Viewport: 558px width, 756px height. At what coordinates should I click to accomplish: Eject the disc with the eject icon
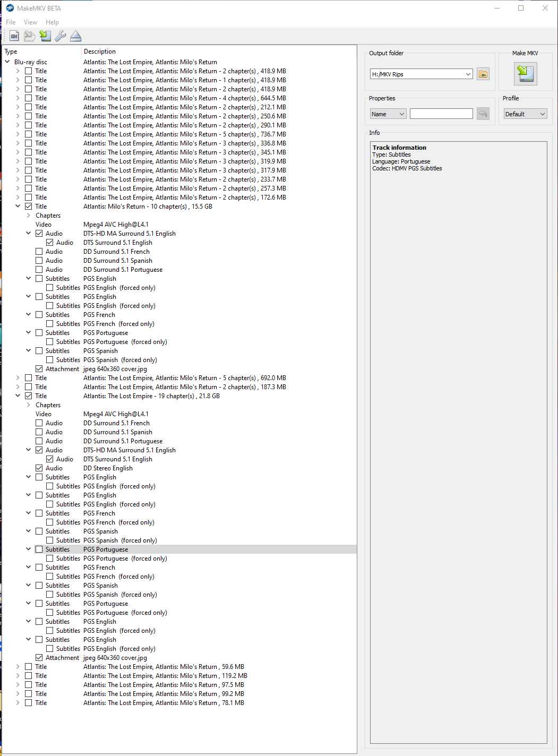pos(76,36)
